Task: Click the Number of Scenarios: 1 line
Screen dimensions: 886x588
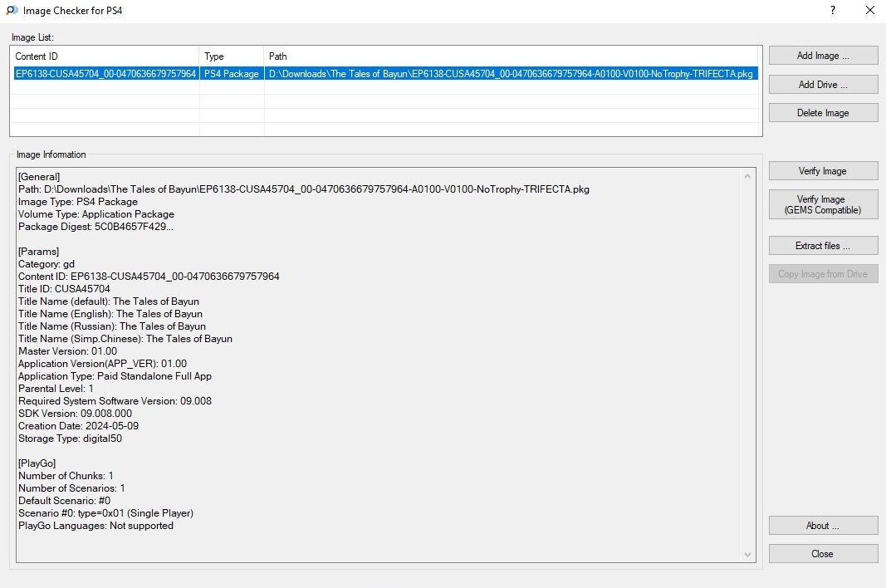Action: click(x=71, y=488)
